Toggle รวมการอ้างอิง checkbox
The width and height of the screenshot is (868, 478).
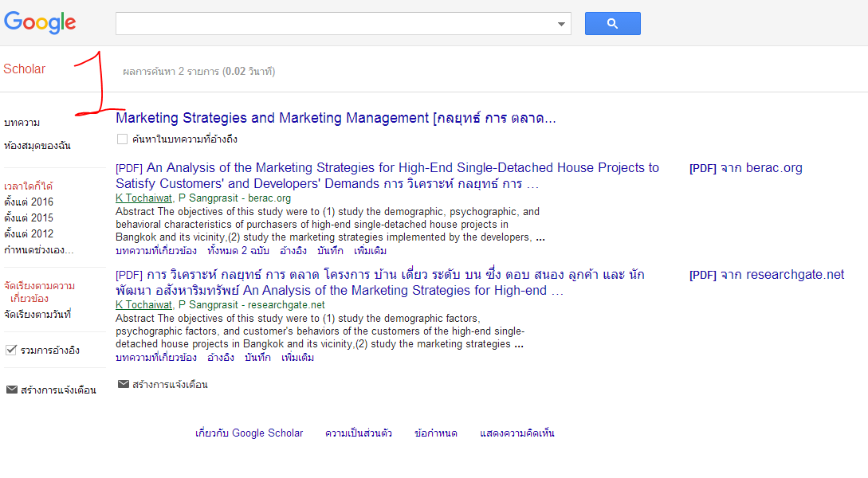[11, 350]
